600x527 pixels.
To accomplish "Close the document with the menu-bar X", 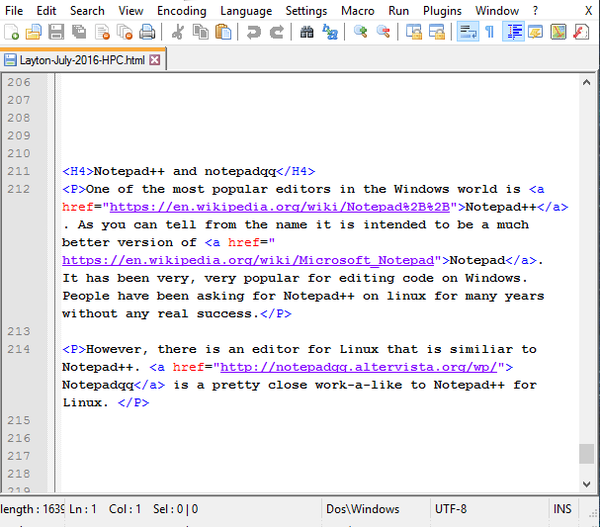I will pos(588,11).
